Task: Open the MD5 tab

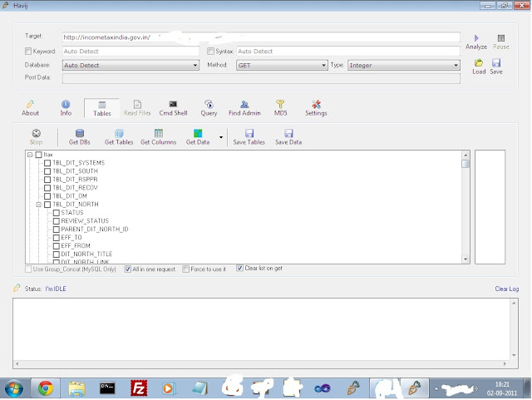Action: (x=280, y=108)
